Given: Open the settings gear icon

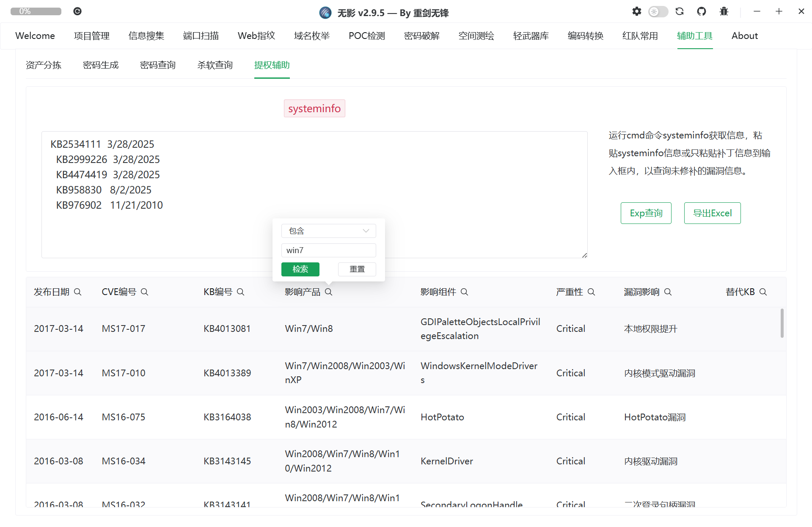Looking at the screenshot, I should pyautogui.click(x=636, y=11).
